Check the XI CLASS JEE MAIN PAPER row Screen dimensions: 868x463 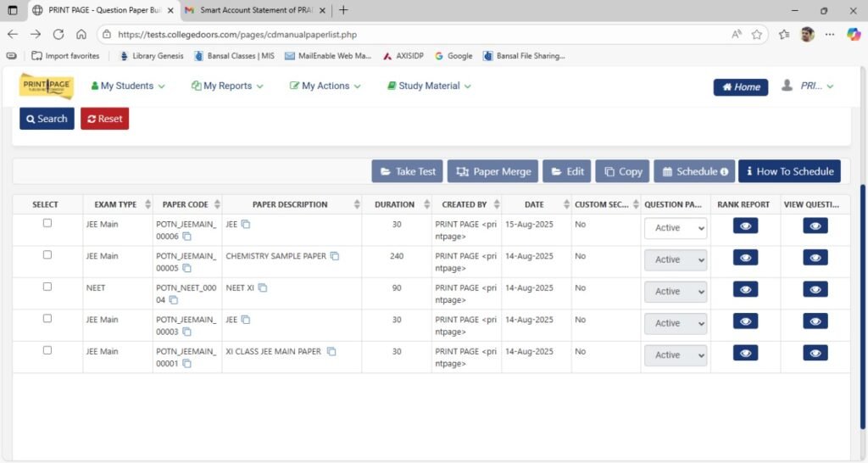(47, 350)
